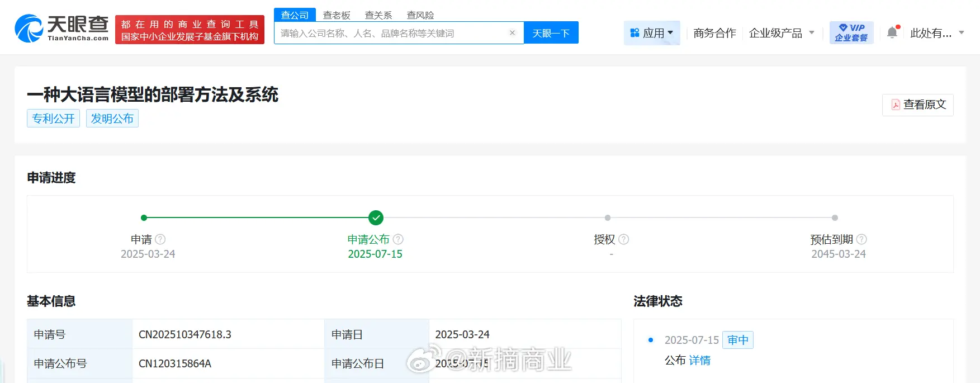Click the legal status date 2025-07-15

tap(692, 340)
